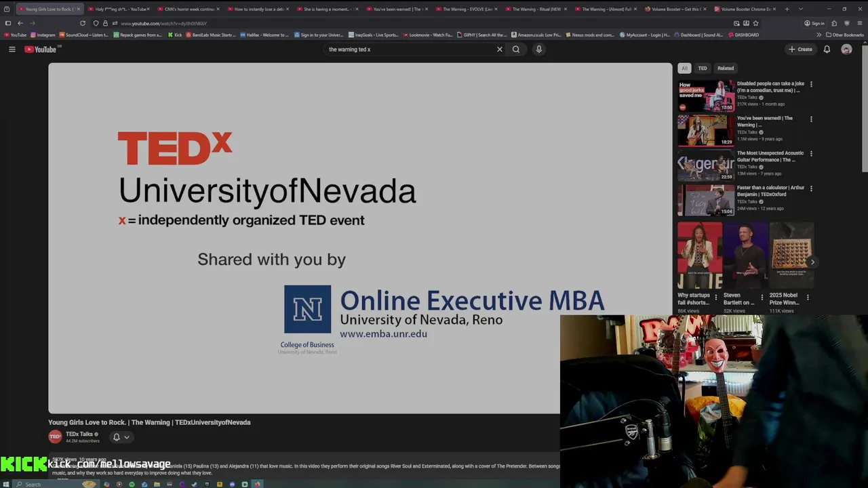Reload the page in the browser

[83, 23]
